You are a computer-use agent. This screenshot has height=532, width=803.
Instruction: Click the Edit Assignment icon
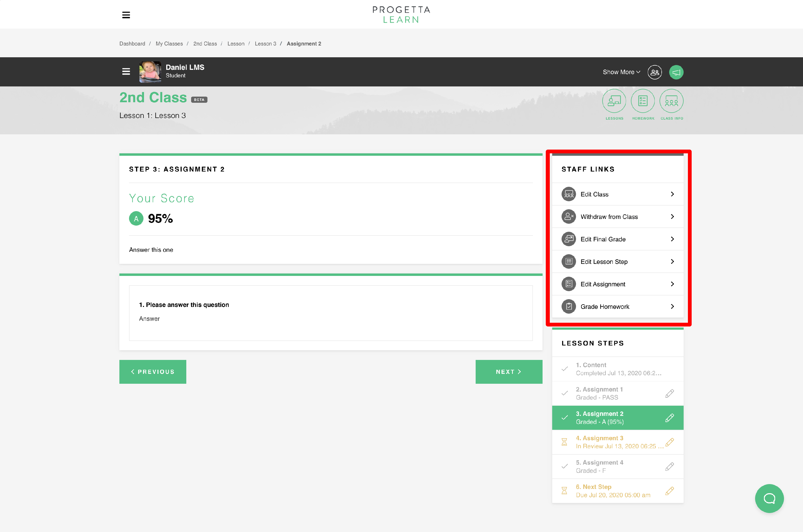[x=569, y=284]
